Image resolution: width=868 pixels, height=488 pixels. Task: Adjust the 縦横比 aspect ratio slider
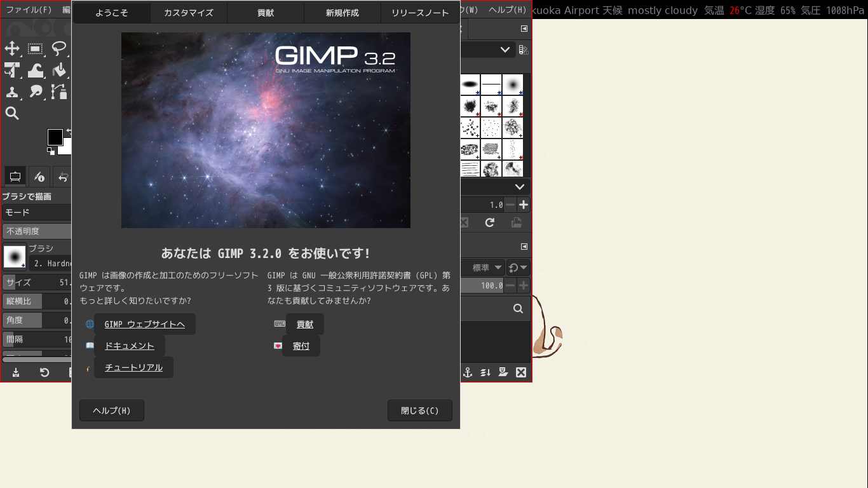pos(37,301)
